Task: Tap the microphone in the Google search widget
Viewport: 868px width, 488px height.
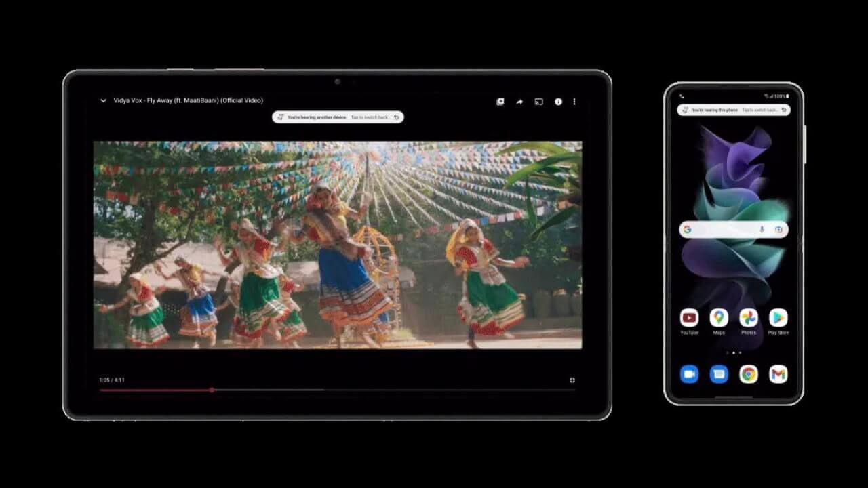Action: [762, 230]
